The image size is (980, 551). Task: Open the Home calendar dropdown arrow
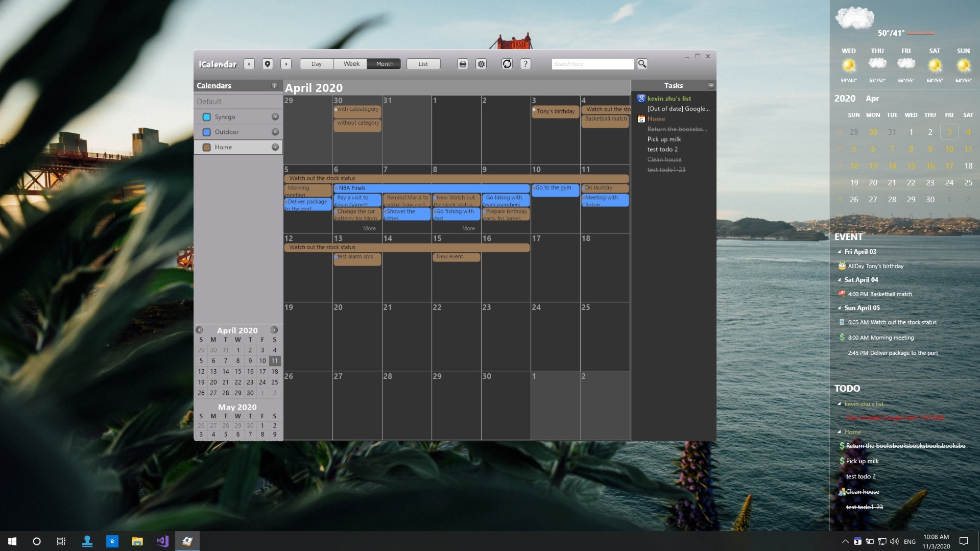[x=275, y=147]
